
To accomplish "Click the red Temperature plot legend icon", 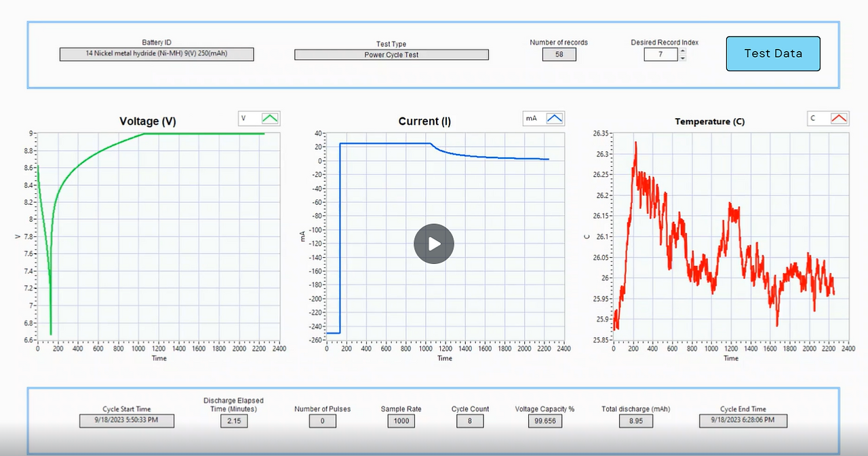I will [x=839, y=118].
